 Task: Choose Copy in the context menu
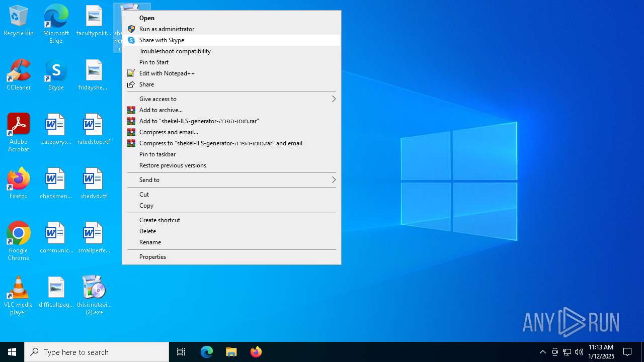[231, 206]
